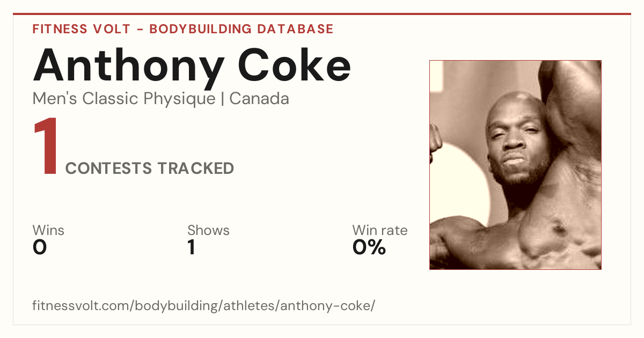This screenshot has height=338, width=644.
Task: Click the large red number 1
Action: point(46,148)
